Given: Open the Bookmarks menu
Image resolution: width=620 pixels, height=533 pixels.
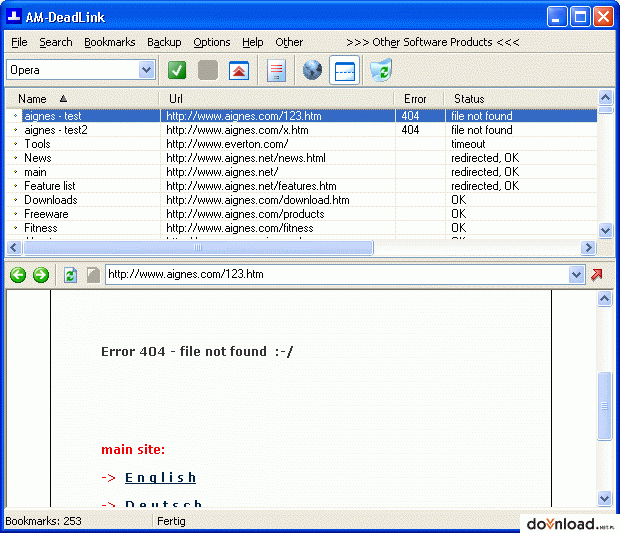Looking at the screenshot, I should (110, 42).
